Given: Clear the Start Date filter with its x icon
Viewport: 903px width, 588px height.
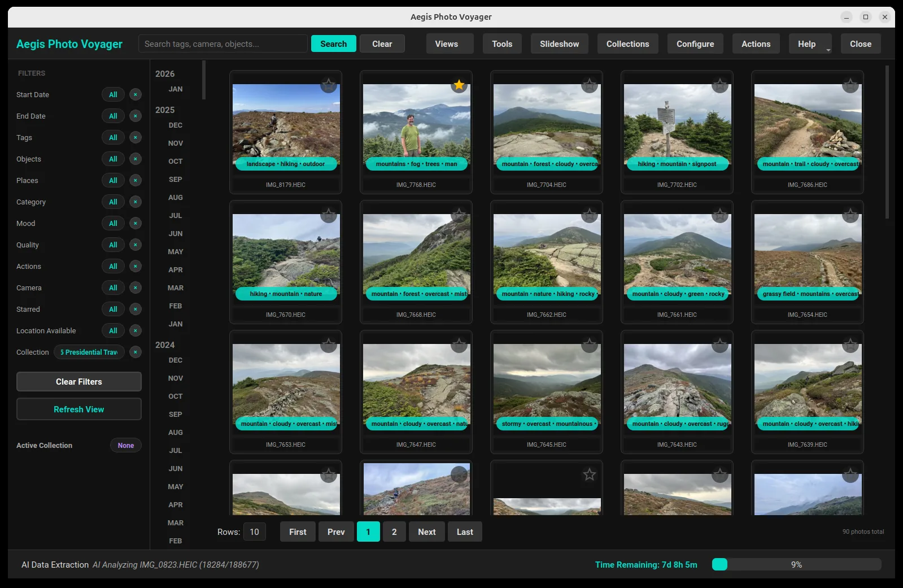Looking at the screenshot, I should click(136, 94).
